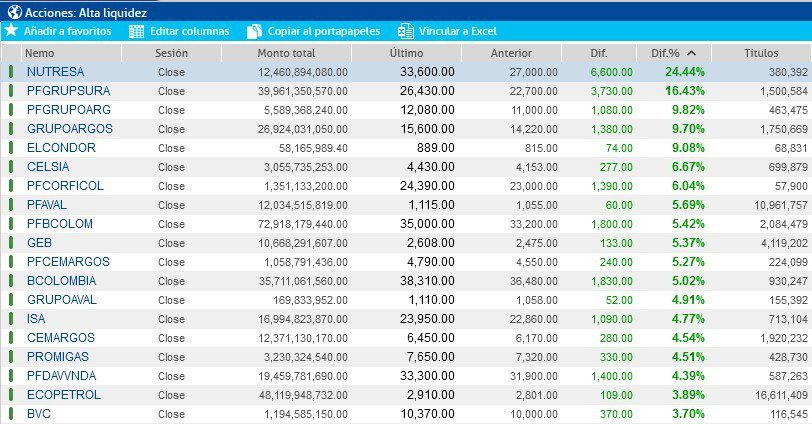Click the grid icon for Editar columnas
The width and height of the screenshot is (812, 424).
pyautogui.click(x=136, y=32)
